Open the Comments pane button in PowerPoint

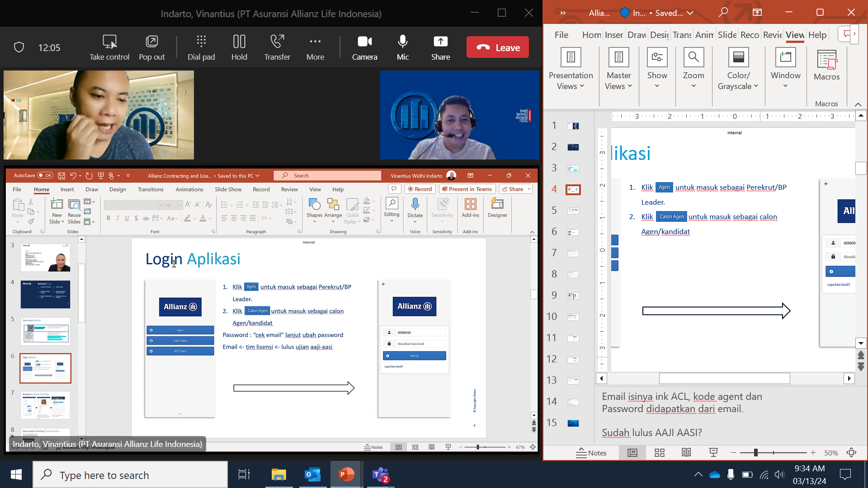844,34
